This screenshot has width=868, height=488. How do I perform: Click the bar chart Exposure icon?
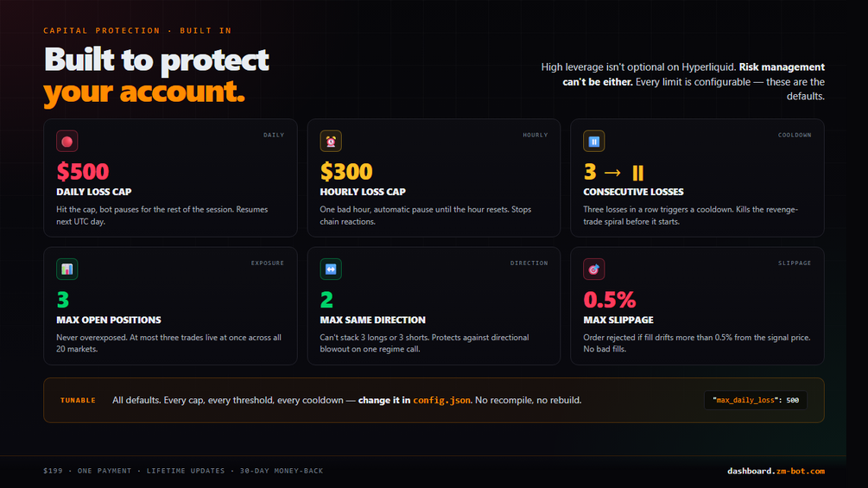tap(67, 269)
